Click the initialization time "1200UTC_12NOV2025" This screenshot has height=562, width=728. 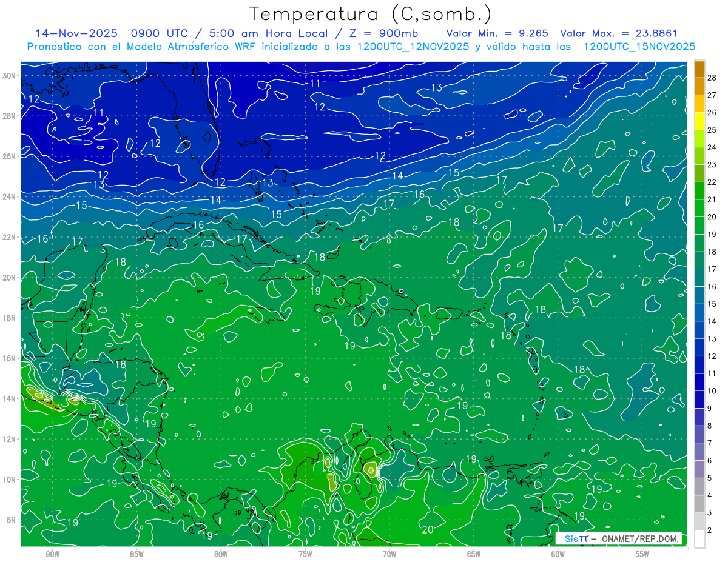[x=414, y=47]
